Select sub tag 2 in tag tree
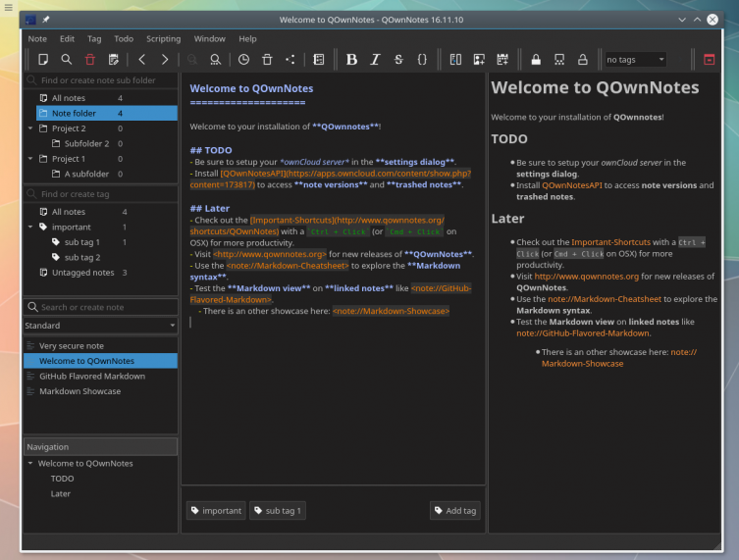 click(x=82, y=257)
